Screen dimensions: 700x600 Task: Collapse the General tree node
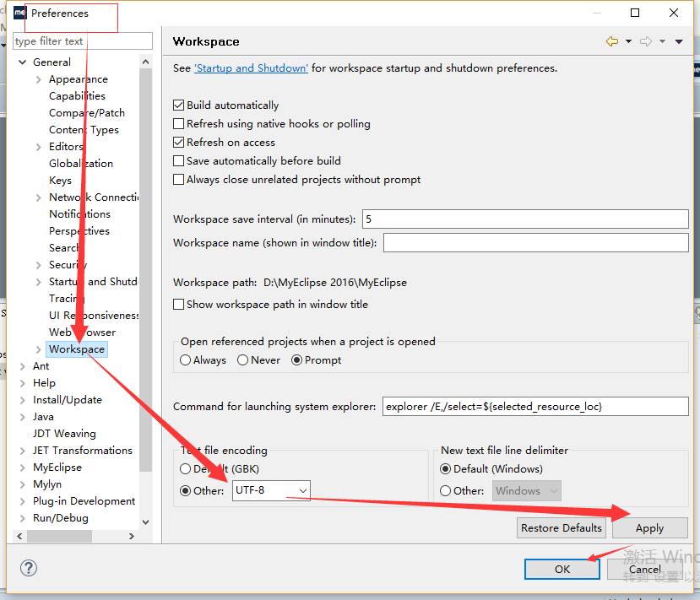pyautogui.click(x=22, y=62)
